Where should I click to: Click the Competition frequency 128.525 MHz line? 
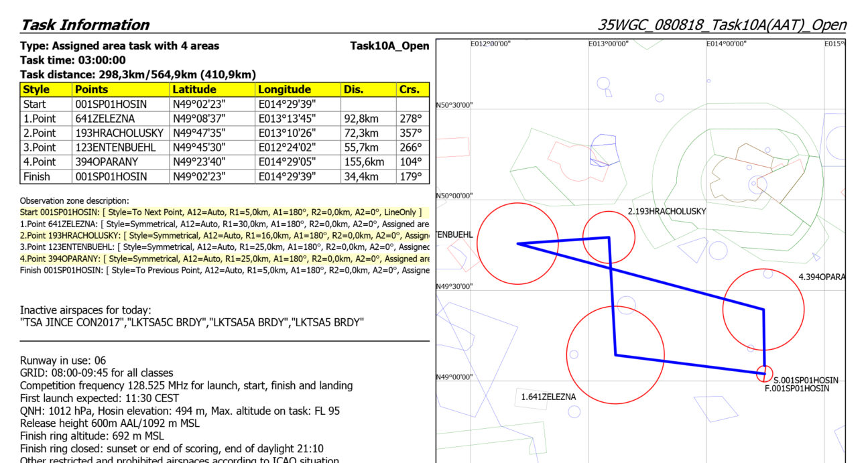pos(186,385)
